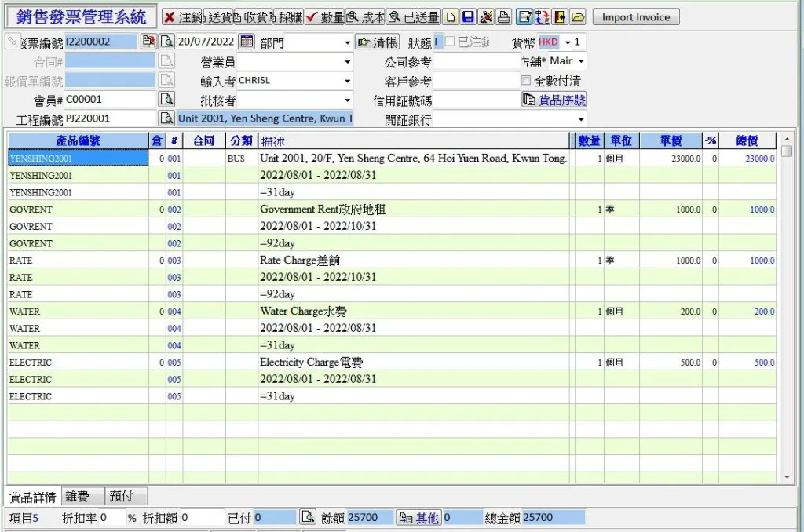The width and height of the screenshot is (804, 532).
Task: Open the HKD currency dropdown
Action: (x=568, y=42)
